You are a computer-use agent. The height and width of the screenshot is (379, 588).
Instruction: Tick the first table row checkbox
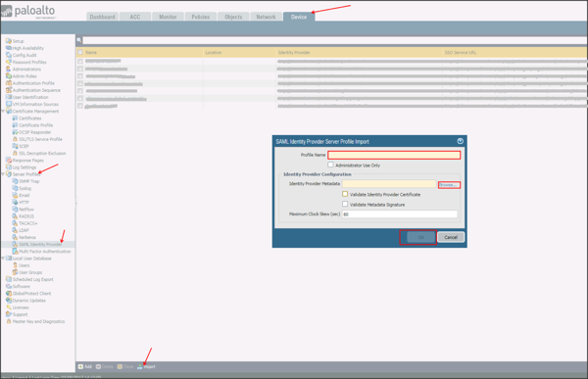[80, 61]
